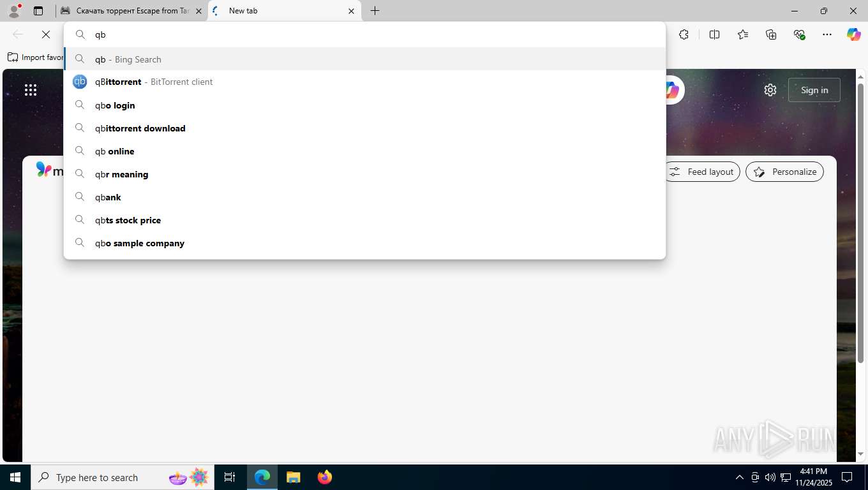Open Task View on the taskbar
Viewport: 868px width, 490px height.
[230, 477]
